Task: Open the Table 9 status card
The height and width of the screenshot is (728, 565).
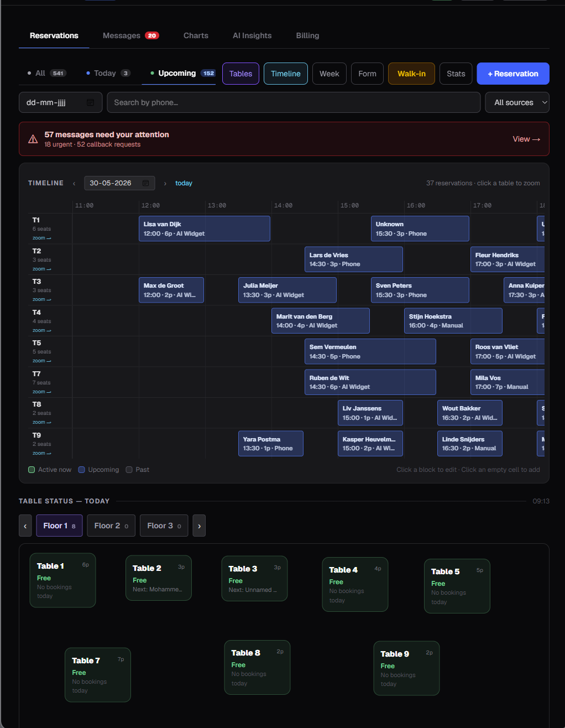Action: (x=407, y=668)
